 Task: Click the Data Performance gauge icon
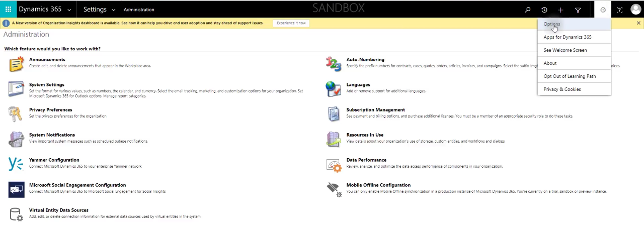click(334, 164)
